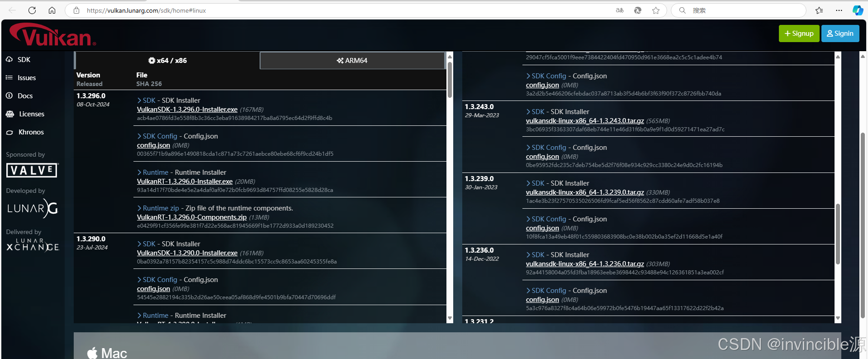Screen dimensions: 868x359
Task: Open the favorites list icon
Action: (x=819, y=10)
